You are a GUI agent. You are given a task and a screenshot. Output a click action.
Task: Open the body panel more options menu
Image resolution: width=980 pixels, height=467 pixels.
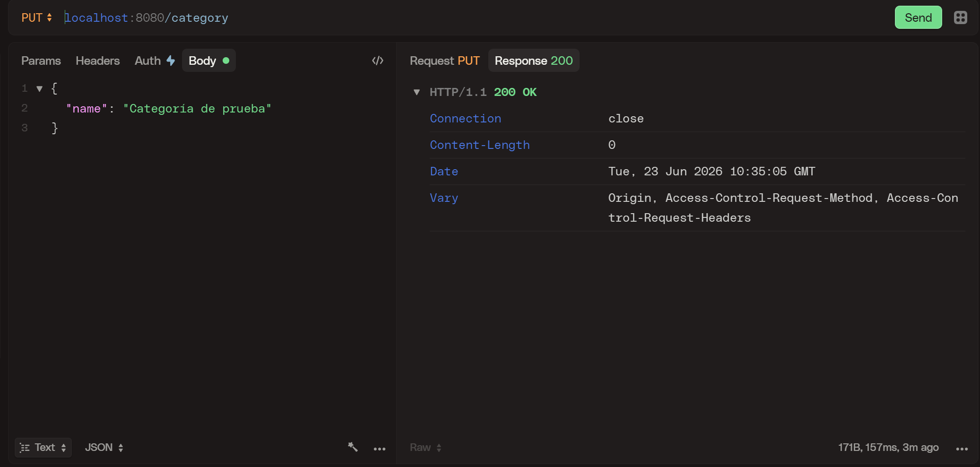[380, 449]
